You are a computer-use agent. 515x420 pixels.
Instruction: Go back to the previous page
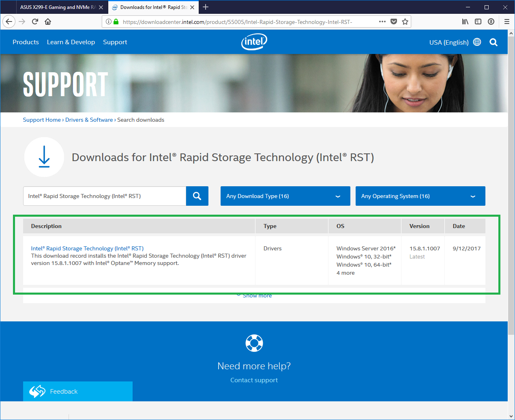9,22
